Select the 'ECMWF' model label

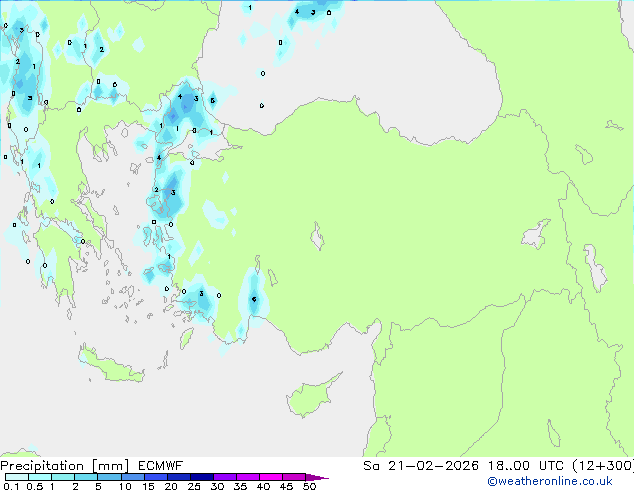click(x=161, y=466)
